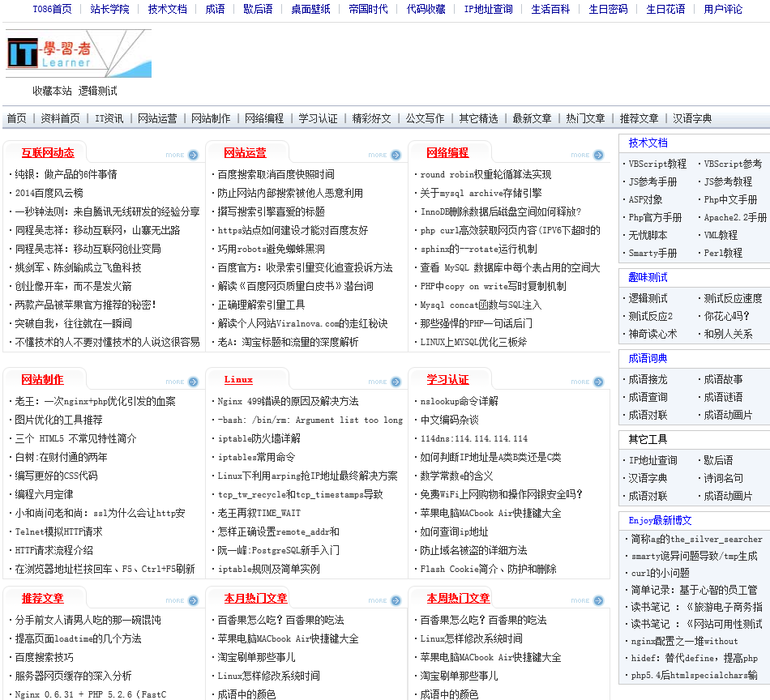Open MORE icon for 网站运营 section
The height and width of the screenshot is (700, 770).
click(385, 155)
